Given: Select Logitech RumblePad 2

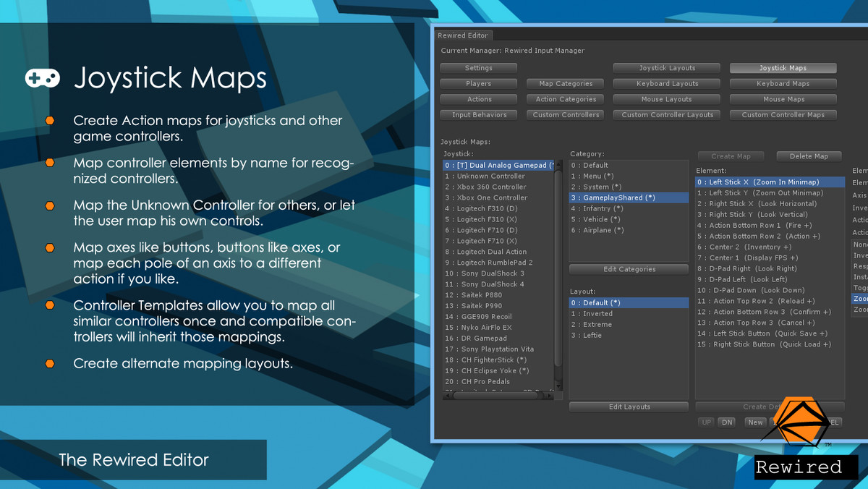Looking at the screenshot, I should pyautogui.click(x=498, y=263).
